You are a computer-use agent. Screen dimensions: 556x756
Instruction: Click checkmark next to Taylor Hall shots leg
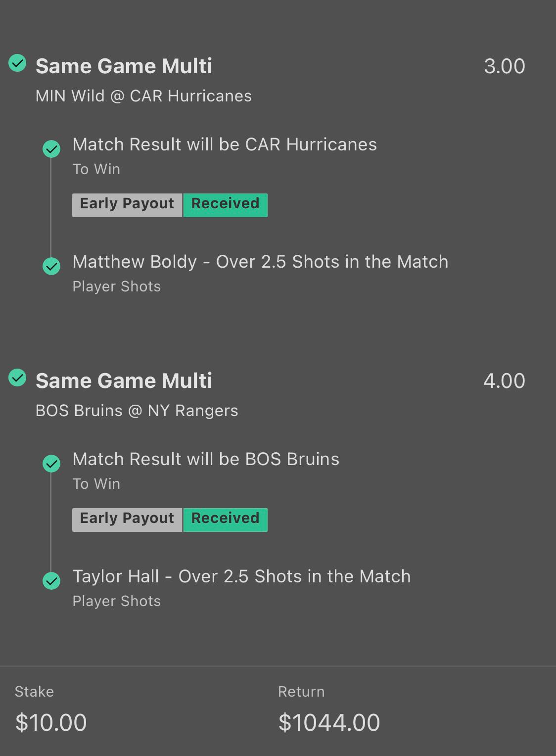click(x=51, y=581)
